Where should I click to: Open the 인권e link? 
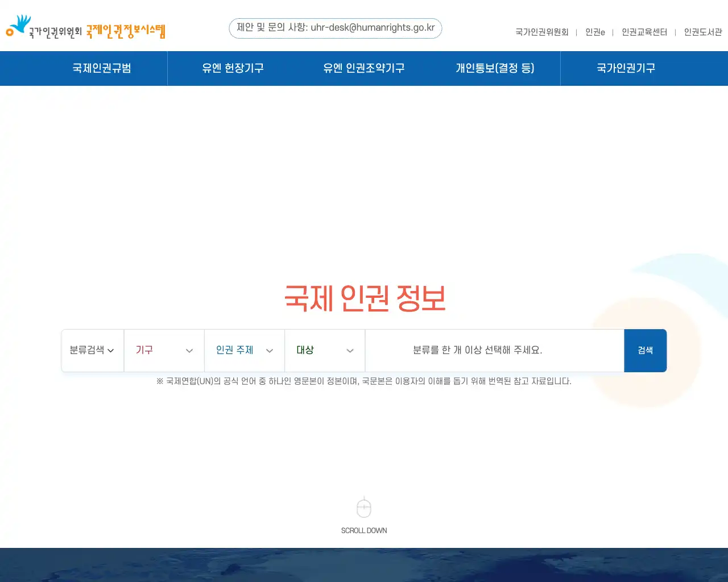(595, 32)
